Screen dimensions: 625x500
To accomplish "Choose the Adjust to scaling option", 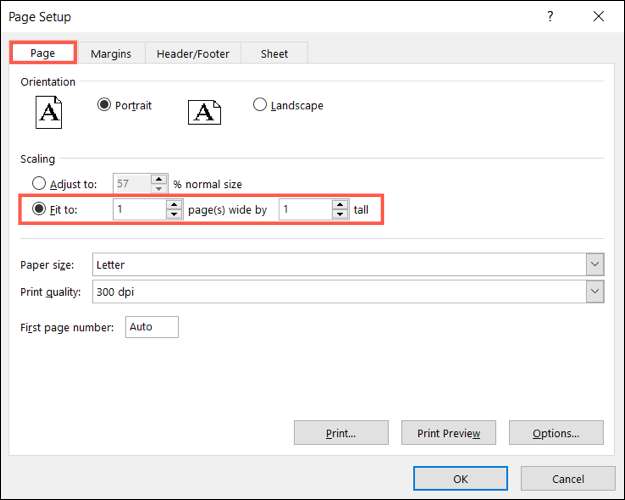I will 40,184.
